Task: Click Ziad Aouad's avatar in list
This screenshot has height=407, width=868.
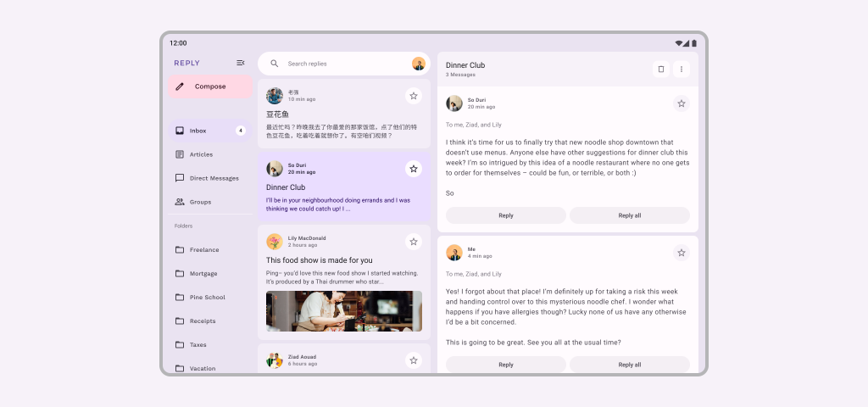Action: pos(275,360)
